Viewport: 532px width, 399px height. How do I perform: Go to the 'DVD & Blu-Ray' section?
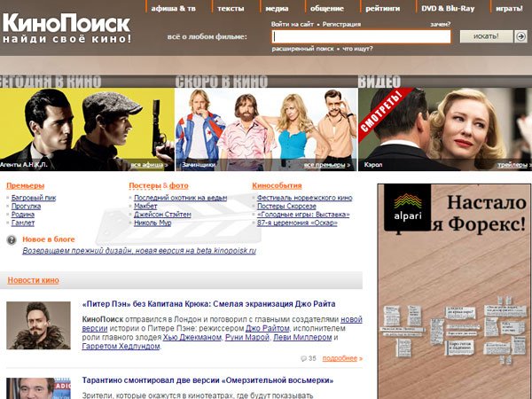point(449,7)
